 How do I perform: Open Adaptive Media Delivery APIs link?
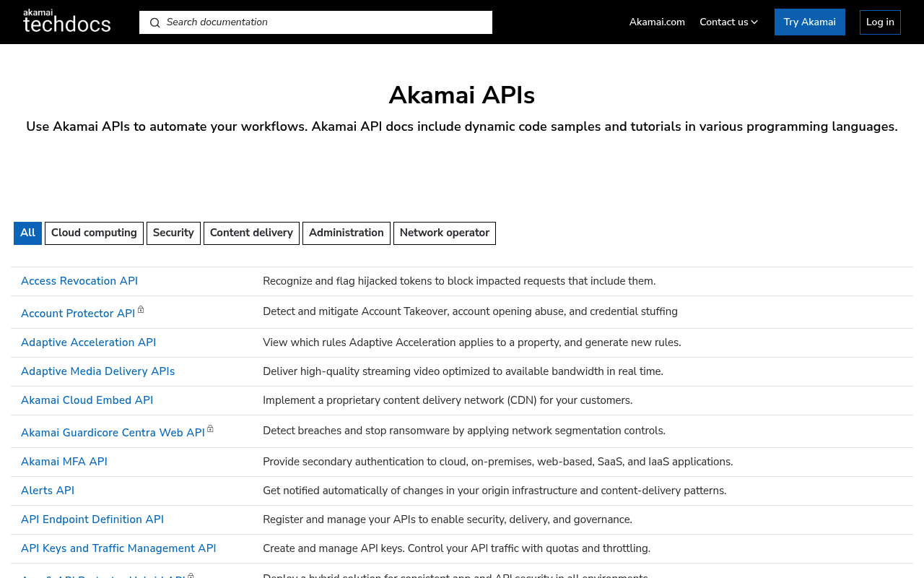point(97,371)
